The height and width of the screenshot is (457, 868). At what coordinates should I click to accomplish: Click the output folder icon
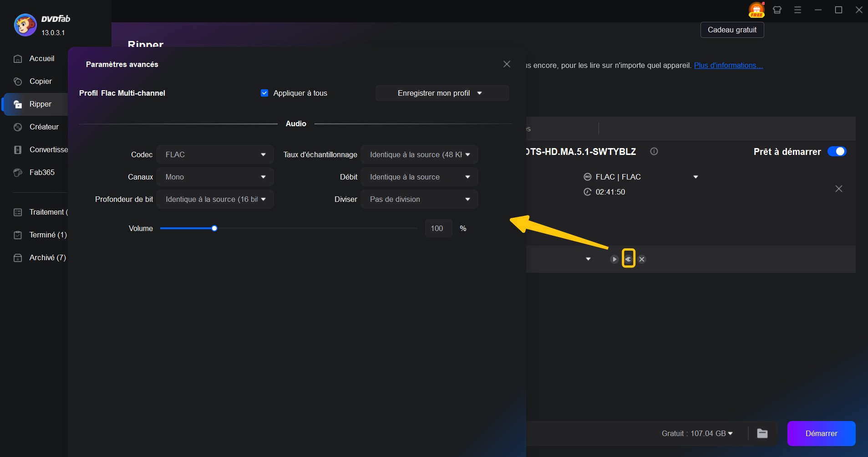click(x=762, y=433)
